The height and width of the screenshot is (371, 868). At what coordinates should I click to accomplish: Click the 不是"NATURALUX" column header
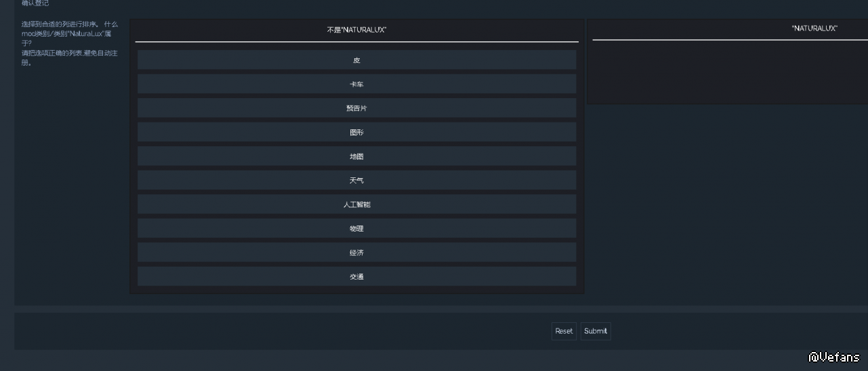[x=356, y=30]
